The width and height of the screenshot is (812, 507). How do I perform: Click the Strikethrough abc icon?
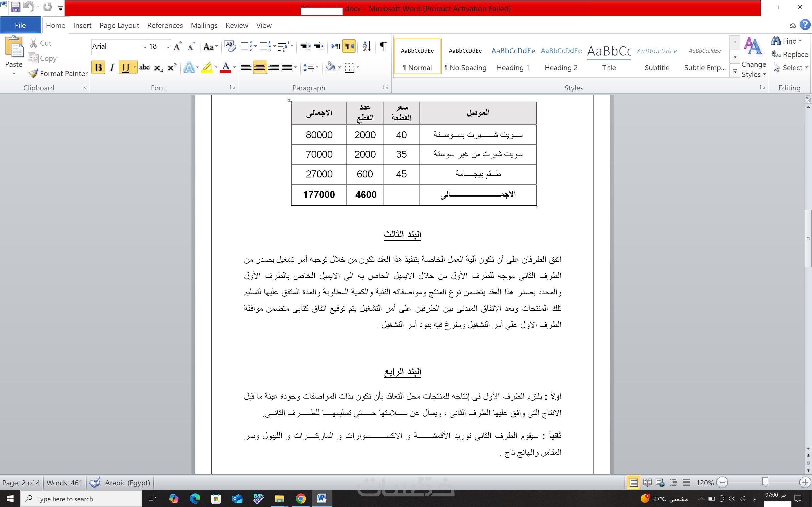pyautogui.click(x=144, y=68)
